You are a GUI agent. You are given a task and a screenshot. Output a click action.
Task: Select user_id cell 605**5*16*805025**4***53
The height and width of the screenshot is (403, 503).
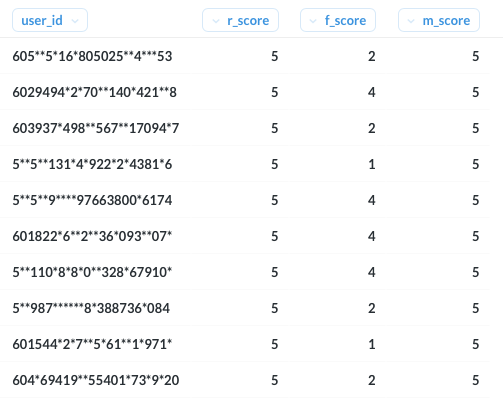pyautogui.click(x=92, y=56)
